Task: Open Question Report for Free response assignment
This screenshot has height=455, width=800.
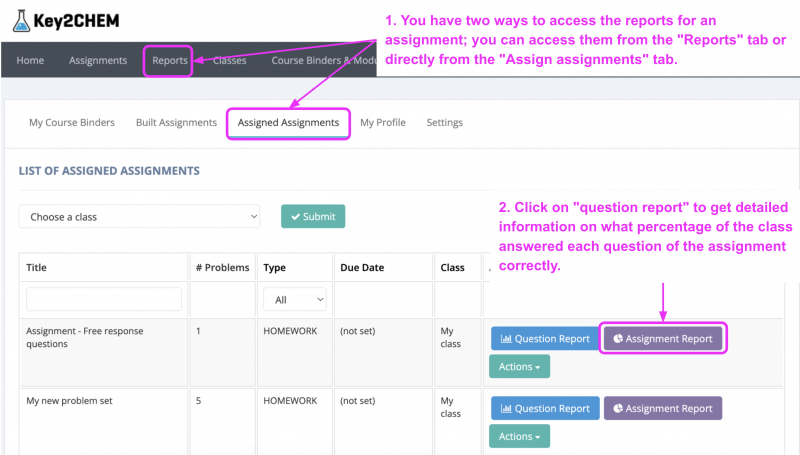Action: 545,339
